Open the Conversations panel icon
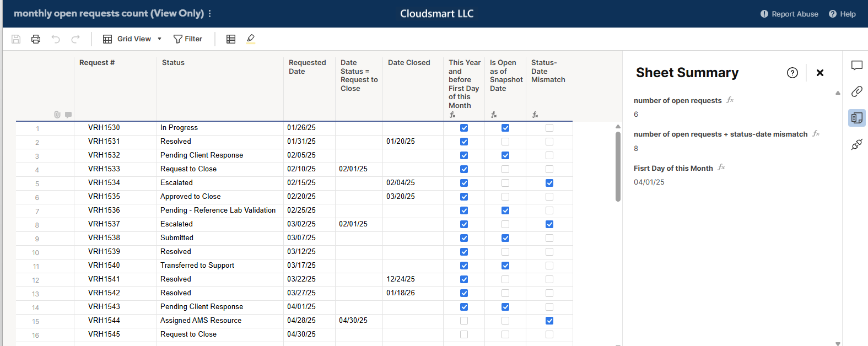 click(x=857, y=66)
